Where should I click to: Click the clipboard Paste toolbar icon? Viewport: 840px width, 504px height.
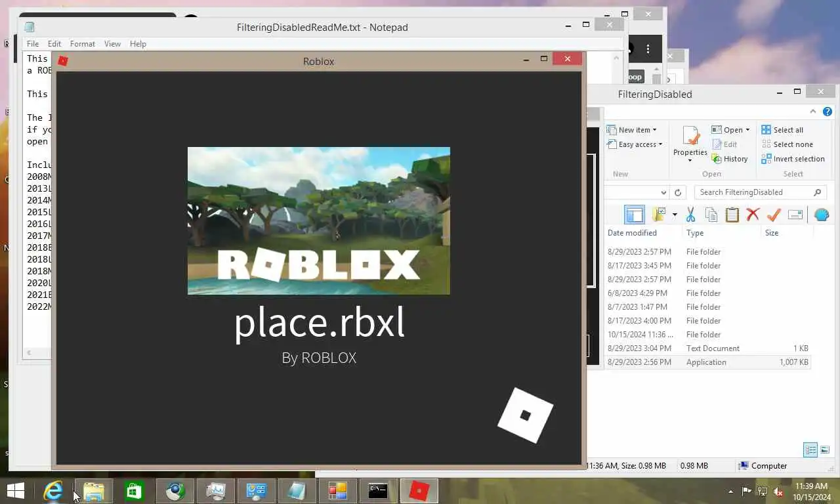[x=732, y=215]
